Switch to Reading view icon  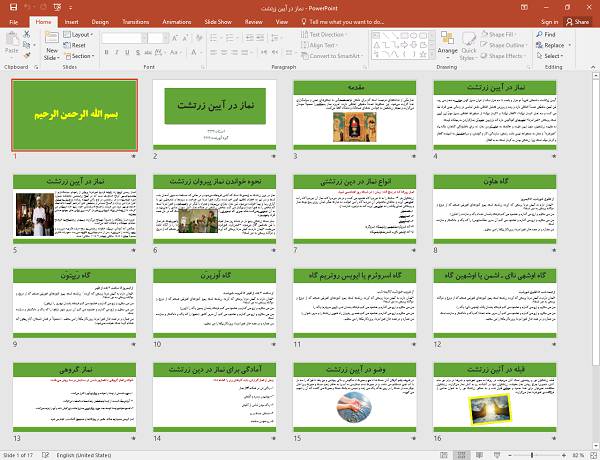(479, 455)
